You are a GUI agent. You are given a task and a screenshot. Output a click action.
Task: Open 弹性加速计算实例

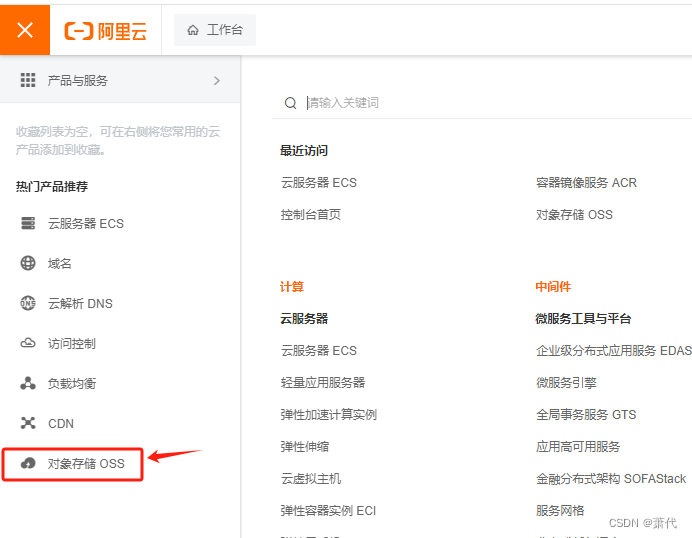tap(329, 415)
